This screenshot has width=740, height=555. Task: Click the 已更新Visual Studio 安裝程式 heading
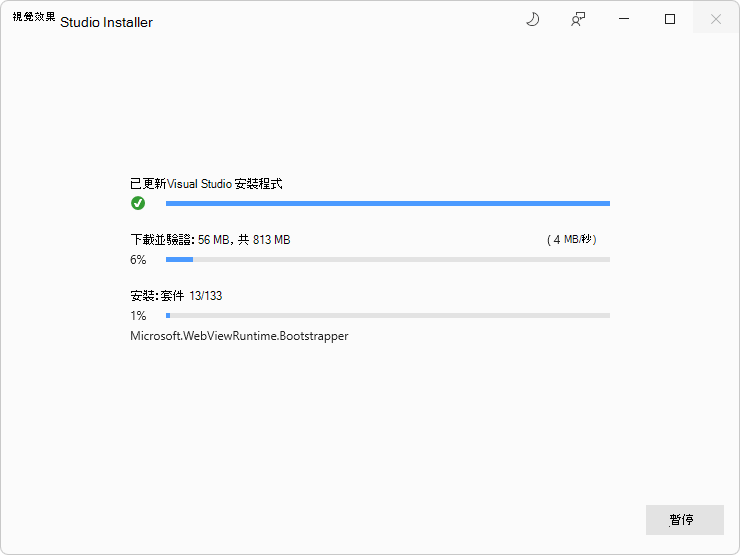pyautogui.click(x=206, y=184)
